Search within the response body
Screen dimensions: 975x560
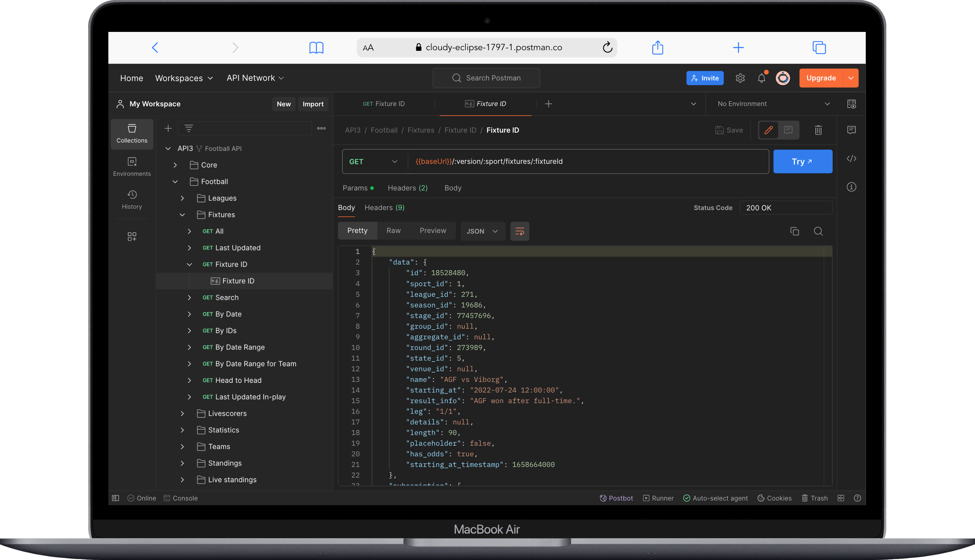tap(818, 231)
